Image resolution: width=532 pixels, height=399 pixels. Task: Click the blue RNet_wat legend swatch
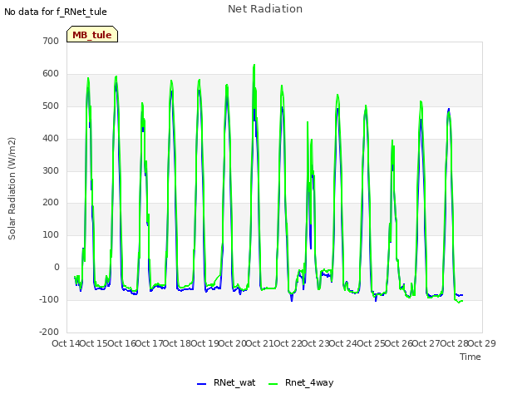(201, 384)
